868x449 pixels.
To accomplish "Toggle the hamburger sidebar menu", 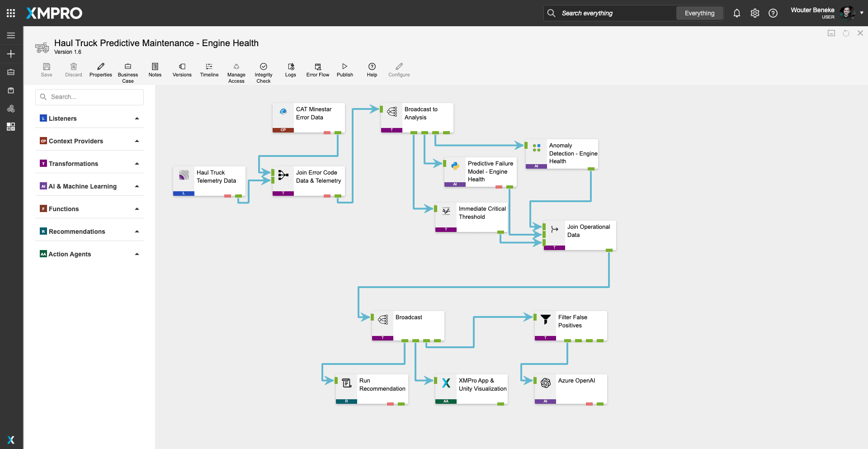I will pos(11,35).
